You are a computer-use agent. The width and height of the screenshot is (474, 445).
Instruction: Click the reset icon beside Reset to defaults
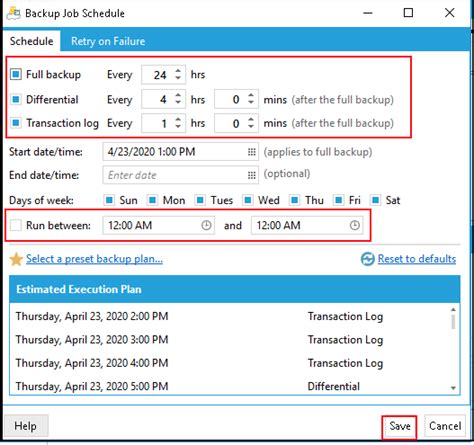pos(368,259)
